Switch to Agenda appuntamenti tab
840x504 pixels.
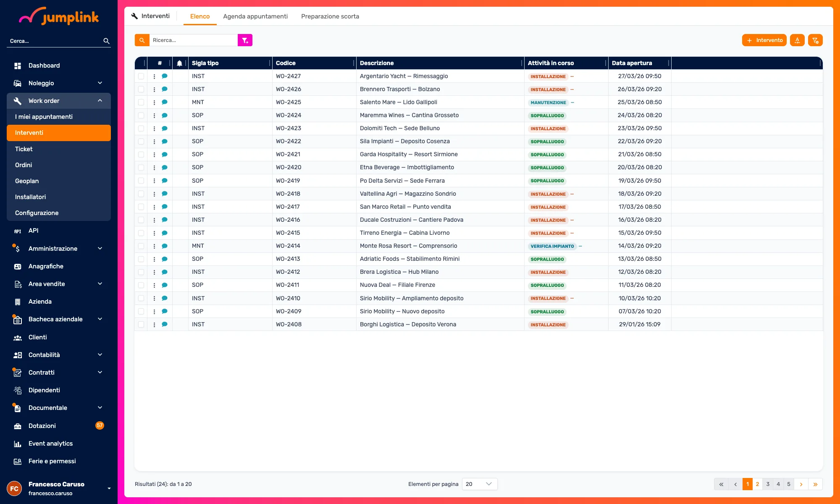(x=255, y=16)
